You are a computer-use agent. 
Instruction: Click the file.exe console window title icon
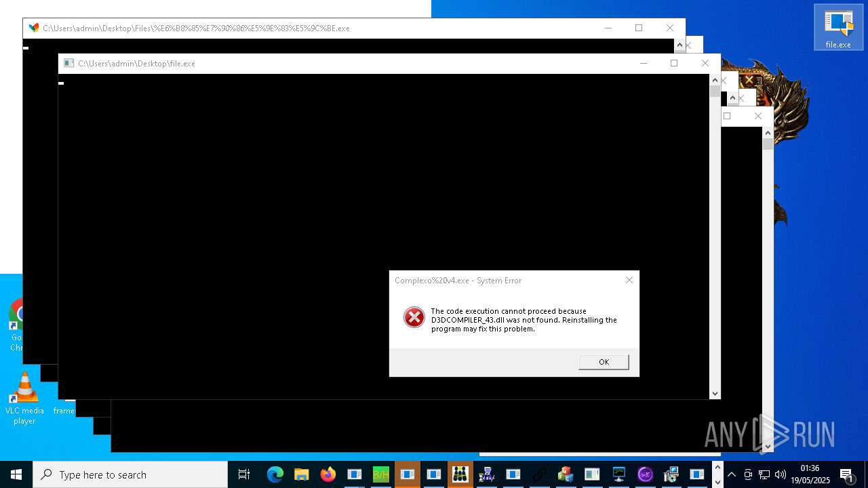coord(68,63)
